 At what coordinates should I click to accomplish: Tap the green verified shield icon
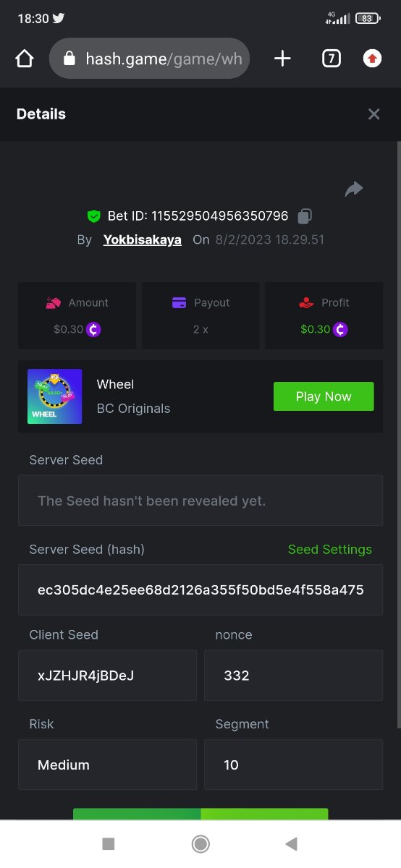(93, 216)
